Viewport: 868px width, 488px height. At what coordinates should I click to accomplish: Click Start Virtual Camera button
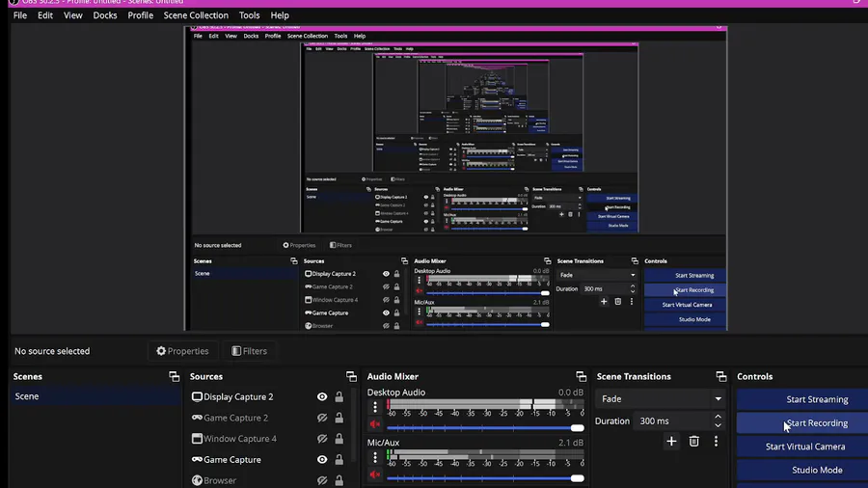[x=802, y=447]
